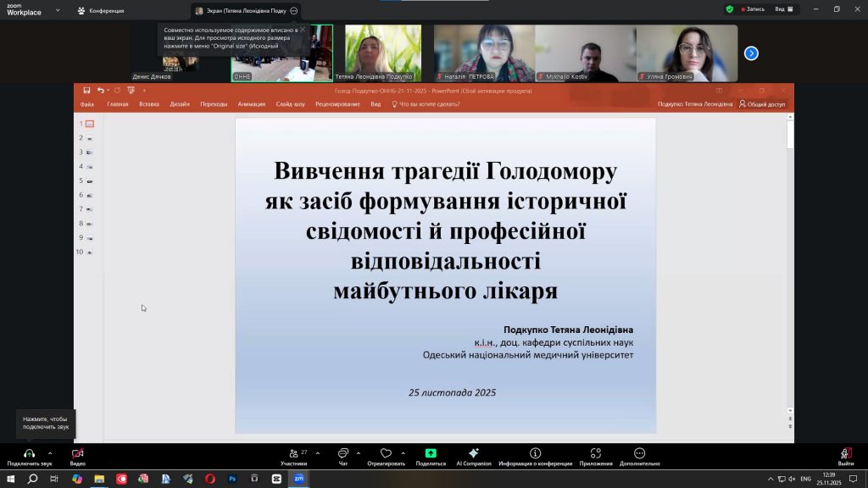Expand the Participants options arrow

tap(318, 453)
